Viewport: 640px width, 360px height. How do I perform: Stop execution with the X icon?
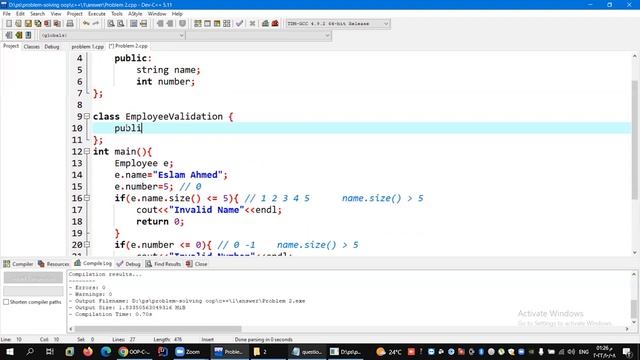point(252,24)
